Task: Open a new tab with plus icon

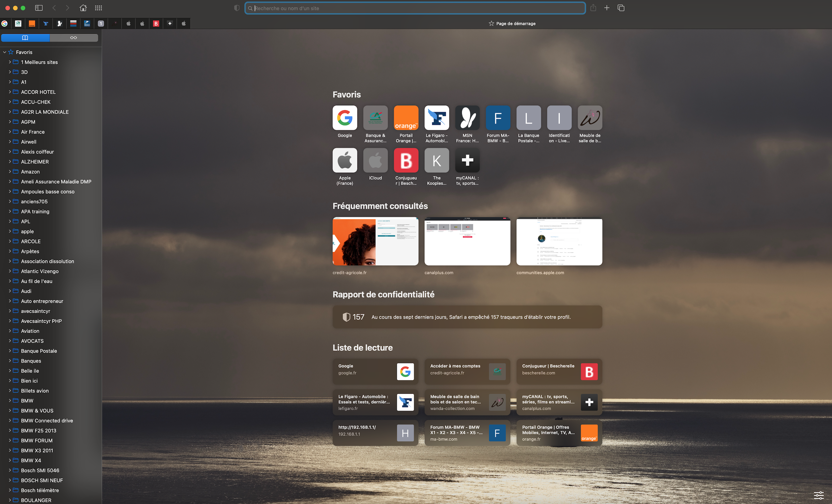Action: click(x=607, y=8)
